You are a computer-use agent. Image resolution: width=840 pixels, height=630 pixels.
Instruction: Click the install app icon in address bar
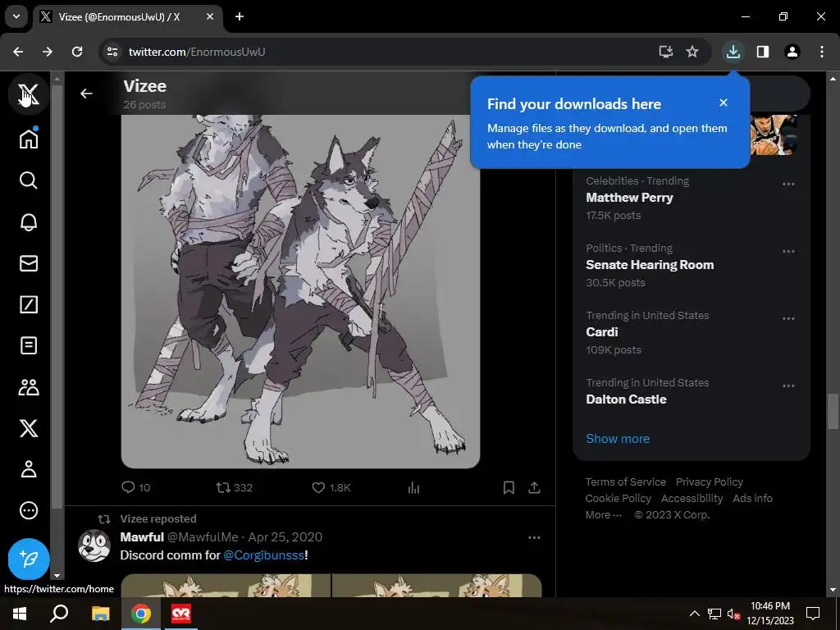tap(665, 52)
